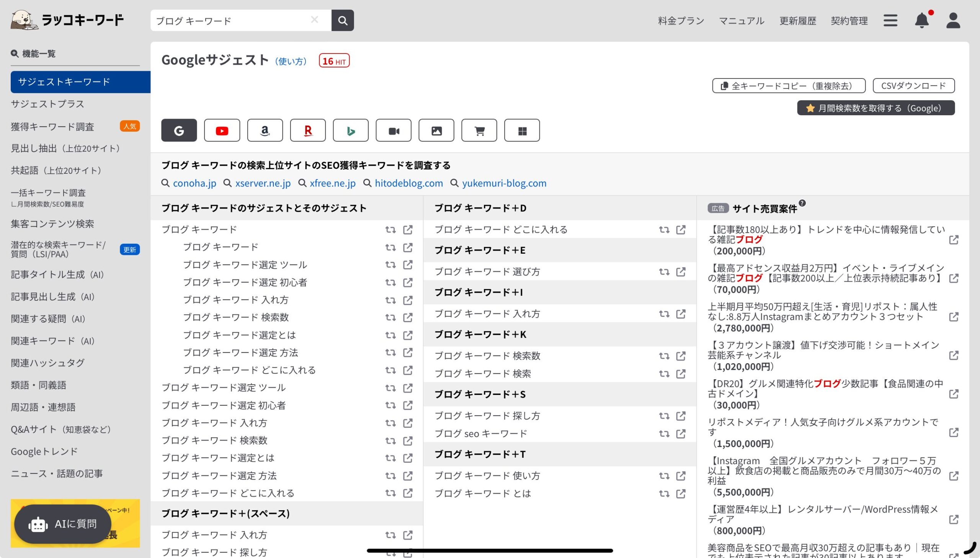Open the notifications bell
The image size is (980, 558).
[x=922, y=20]
